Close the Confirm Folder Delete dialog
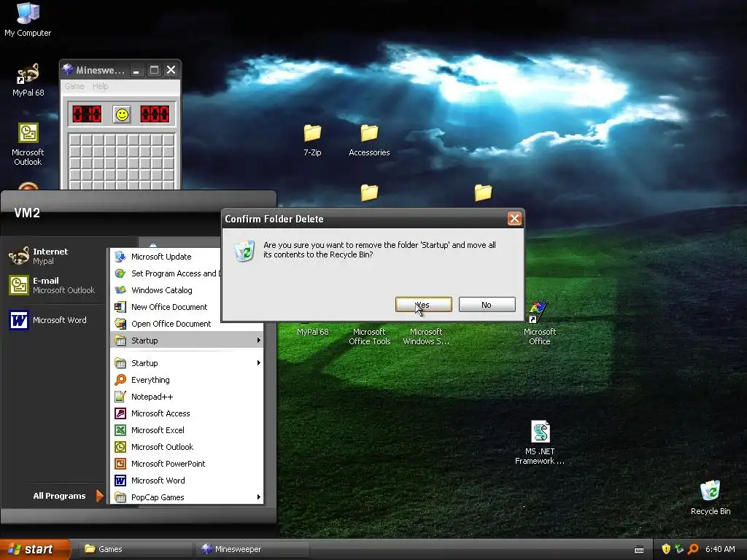The image size is (747, 560). coord(514,219)
